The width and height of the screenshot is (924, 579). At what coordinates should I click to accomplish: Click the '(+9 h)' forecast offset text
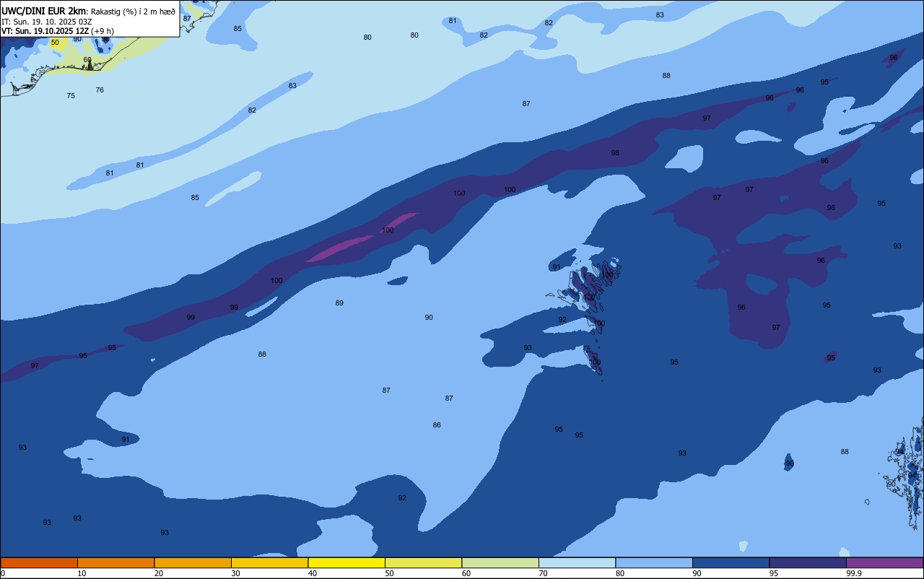click(102, 31)
